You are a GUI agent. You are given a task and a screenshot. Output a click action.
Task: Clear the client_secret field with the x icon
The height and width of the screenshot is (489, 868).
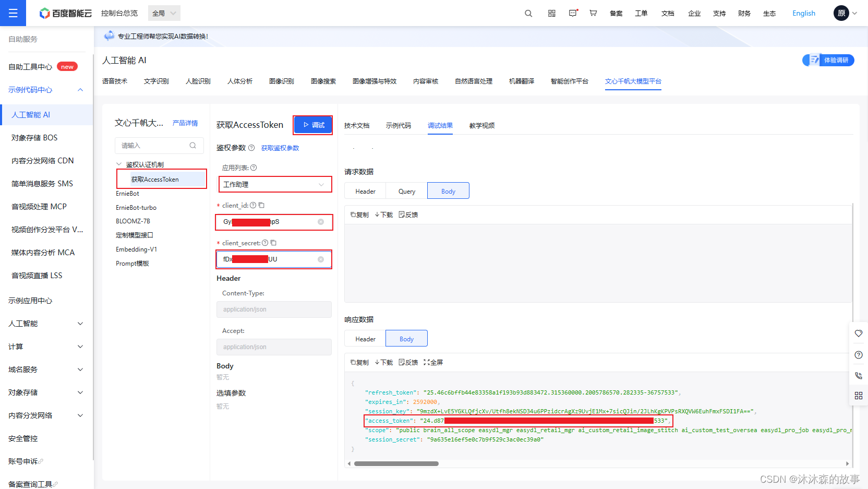click(x=321, y=259)
